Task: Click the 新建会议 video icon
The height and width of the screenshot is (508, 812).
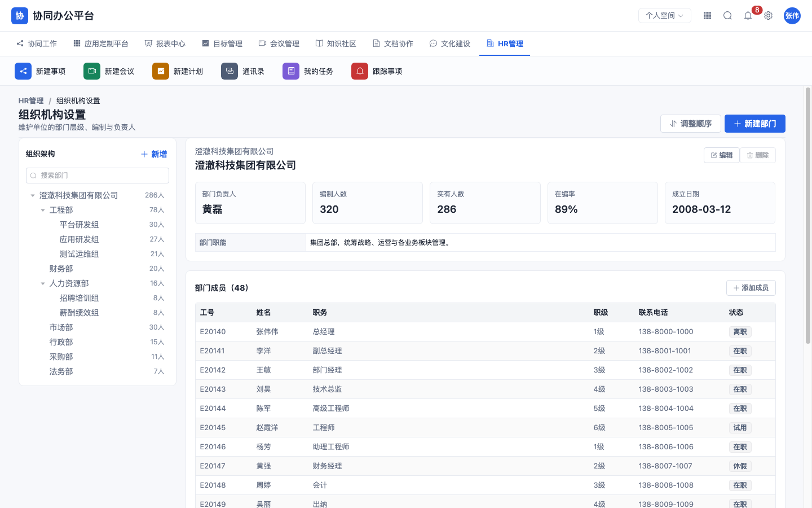Action: coord(92,71)
